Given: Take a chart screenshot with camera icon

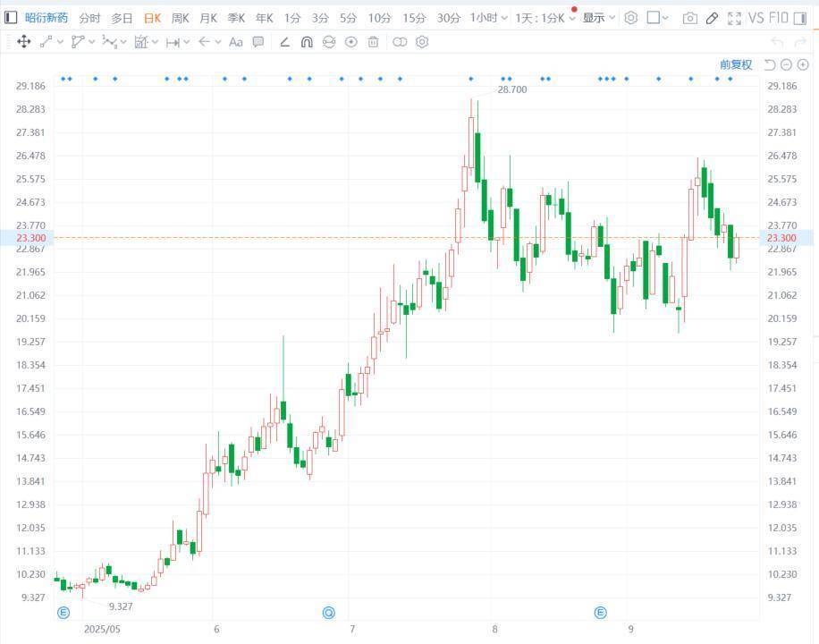Looking at the screenshot, I should tap(689, 18).
